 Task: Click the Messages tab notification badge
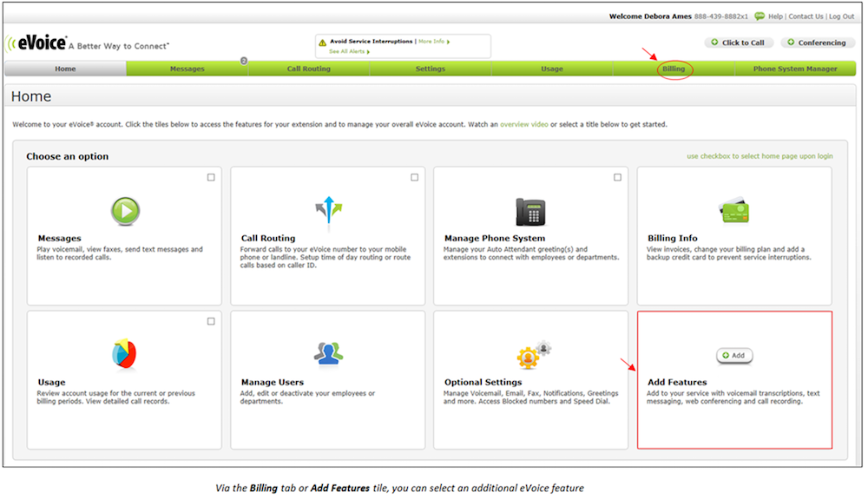point(244,61)
